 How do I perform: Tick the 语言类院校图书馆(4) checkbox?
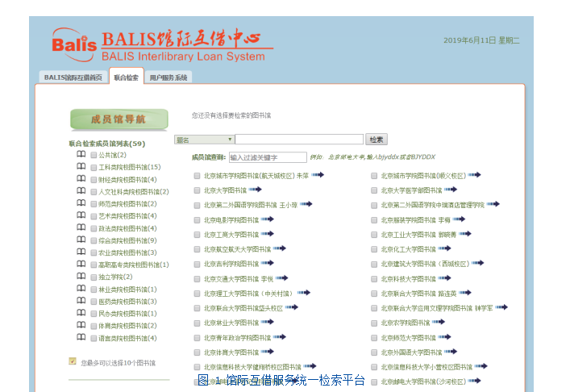coord(94,338)
